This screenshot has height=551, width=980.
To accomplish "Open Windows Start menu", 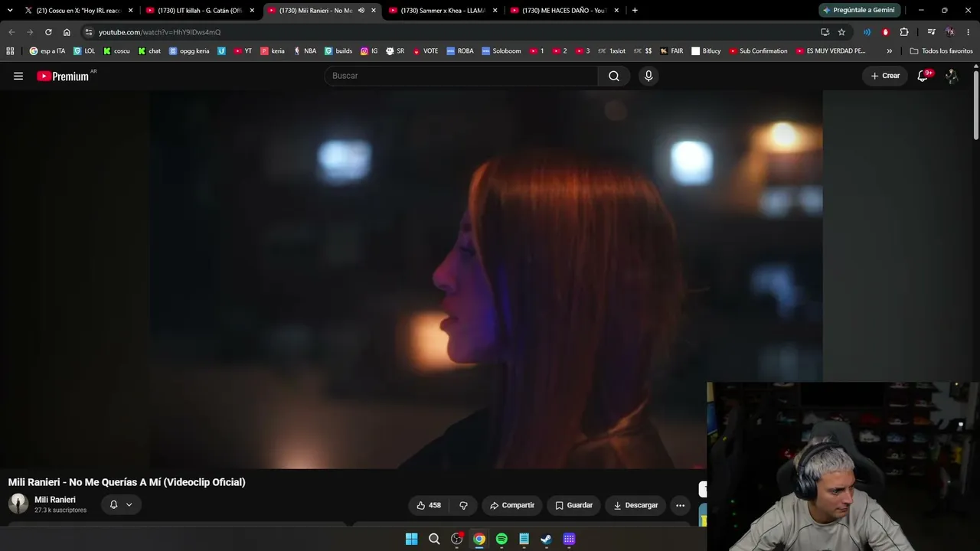I will point(412,539).
